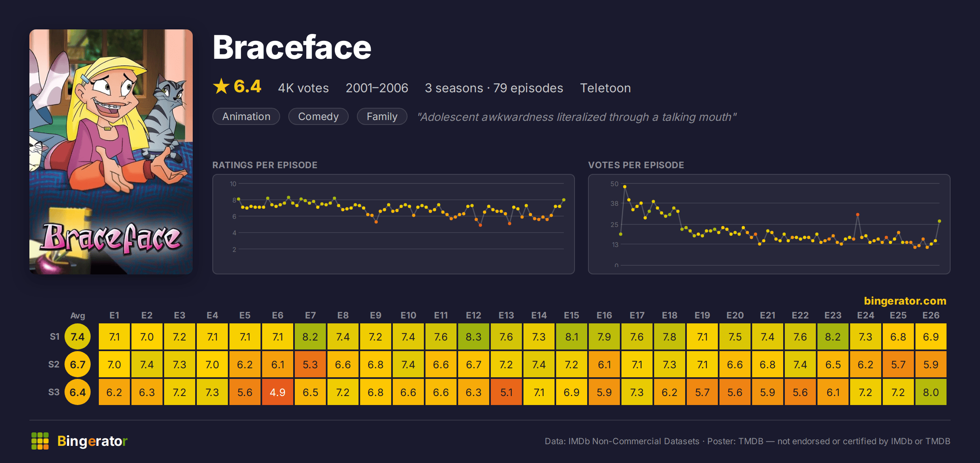Select S2 E7 cell rated 5.3
This screenshot has height=463, width=980.
coord(310,365)
